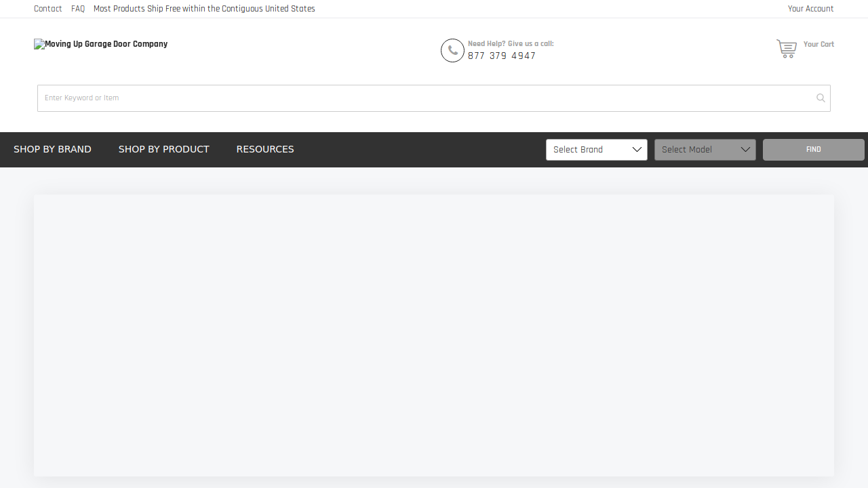Click the circular phone icon
Screen dimensions: 868x488
pyautogui.click(x=452, y=51)
